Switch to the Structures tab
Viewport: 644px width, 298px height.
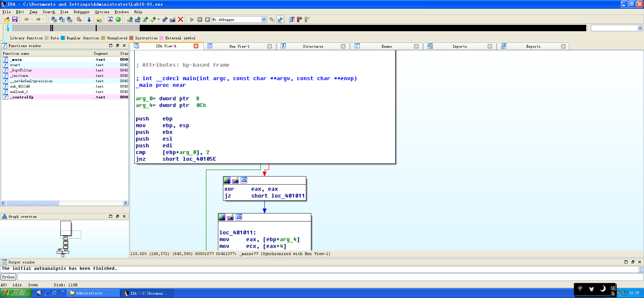[313, 46]
